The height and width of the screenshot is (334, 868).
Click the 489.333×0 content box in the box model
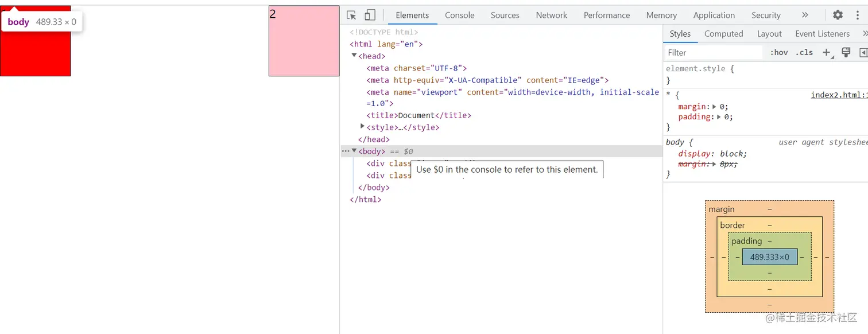[770, 257]
